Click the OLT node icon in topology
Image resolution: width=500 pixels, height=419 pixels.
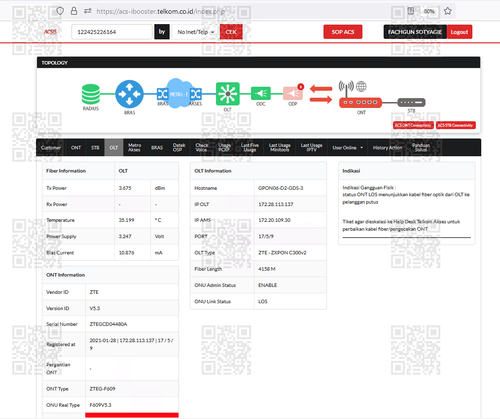click(x=228, y=94)
